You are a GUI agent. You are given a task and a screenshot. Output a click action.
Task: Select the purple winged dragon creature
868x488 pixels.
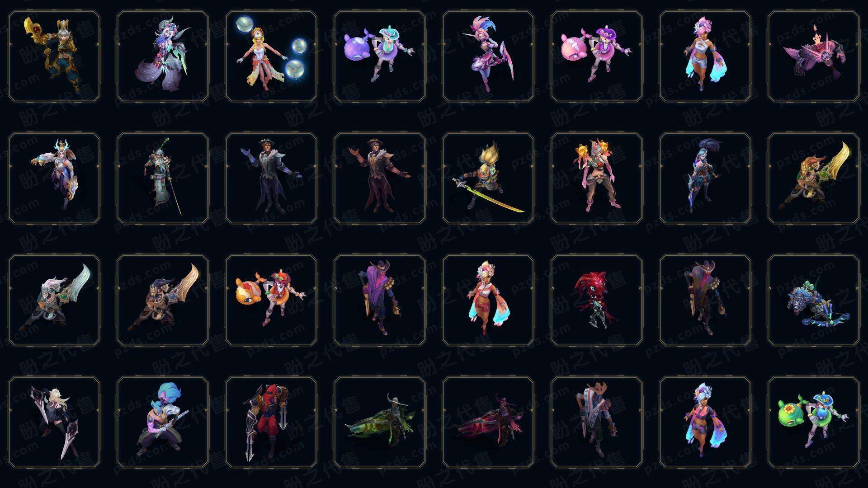pyautogui.click(x=814, y=56)
